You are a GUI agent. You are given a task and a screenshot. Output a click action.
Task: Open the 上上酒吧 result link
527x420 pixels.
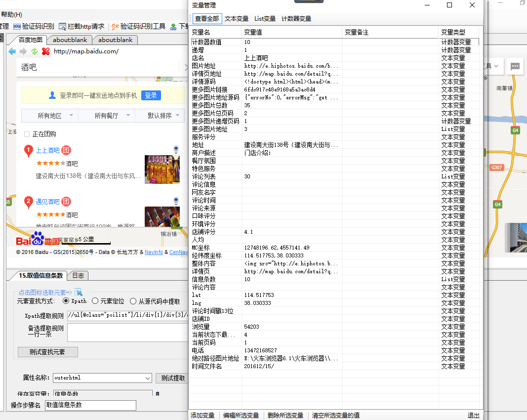48,150
